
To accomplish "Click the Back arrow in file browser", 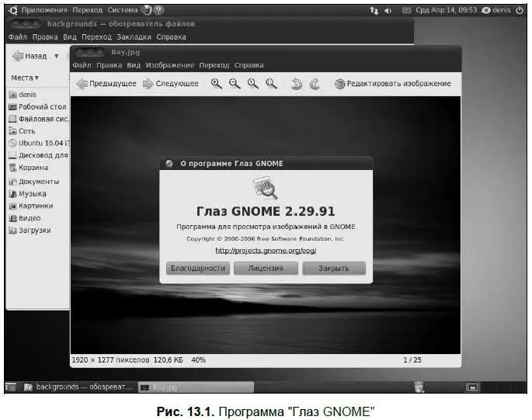I will [x=17, y=56].
